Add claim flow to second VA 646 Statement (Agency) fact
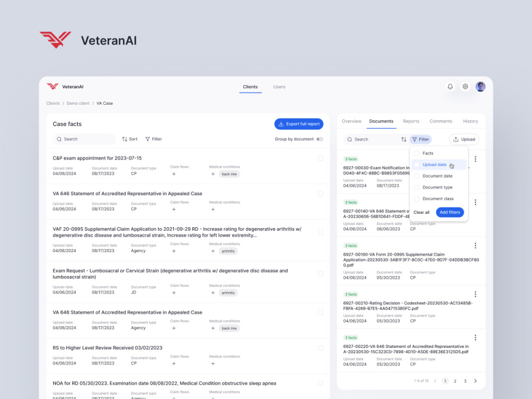The image size is (532, 399). pos(174,328)
